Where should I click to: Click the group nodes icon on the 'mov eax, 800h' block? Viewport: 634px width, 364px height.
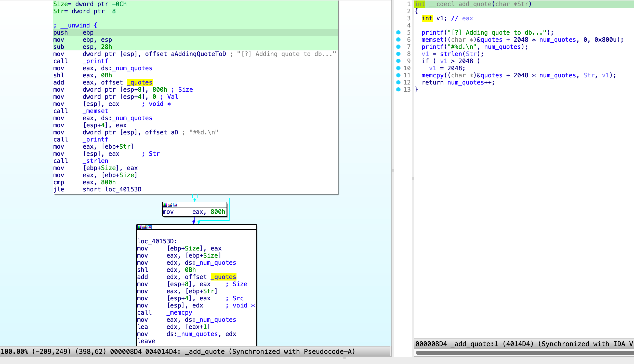point(175,205)
